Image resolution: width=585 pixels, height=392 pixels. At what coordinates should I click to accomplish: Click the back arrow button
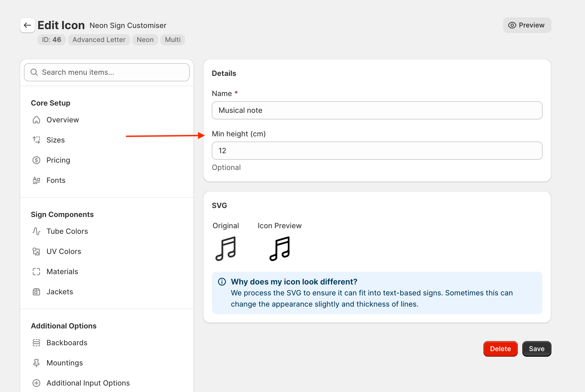click(x=27, y=25)
